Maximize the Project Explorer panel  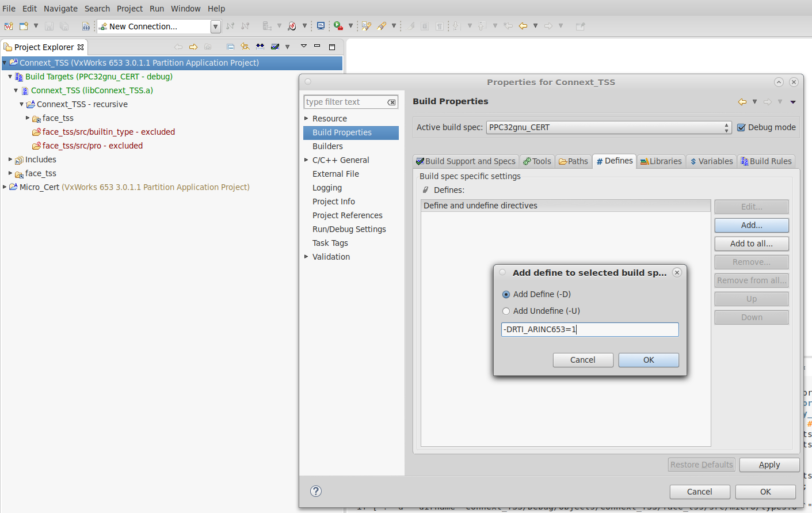click(x=331, y=47)
